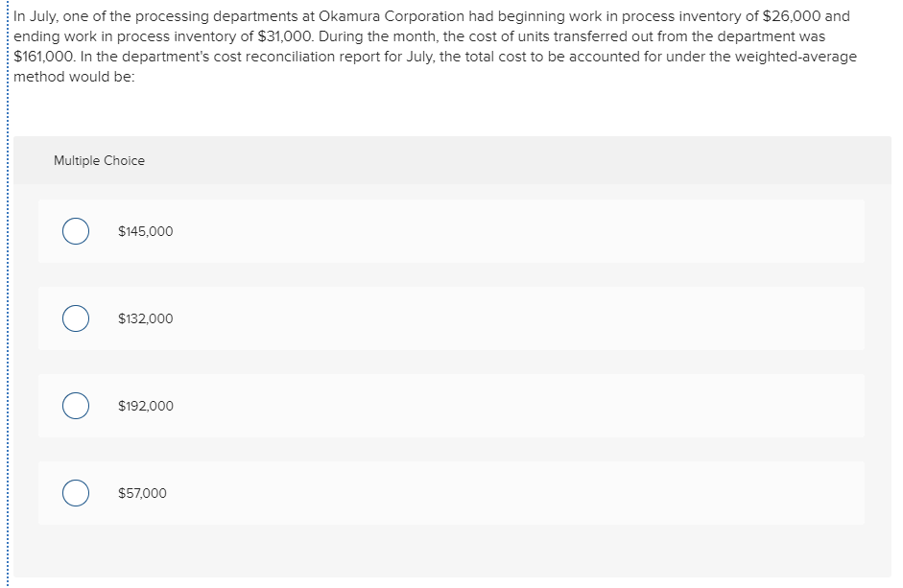Select the $132,000 radio button

tap(76, 318)
